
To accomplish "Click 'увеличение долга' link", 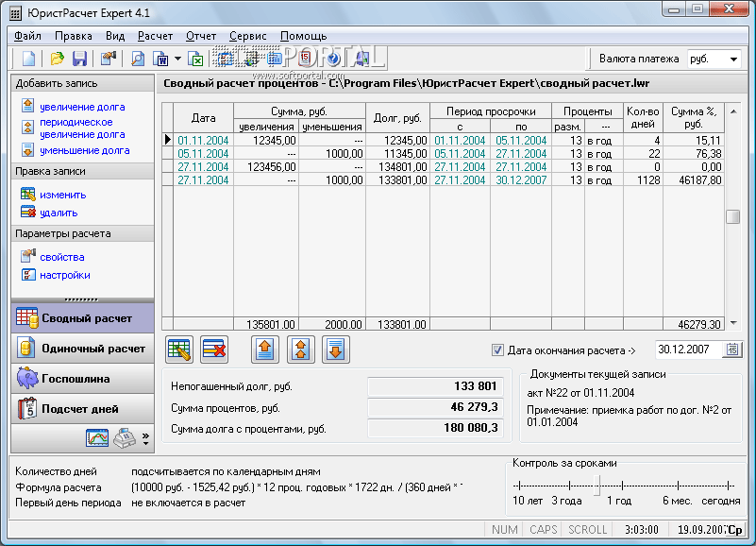I will (x=82, y=107).
